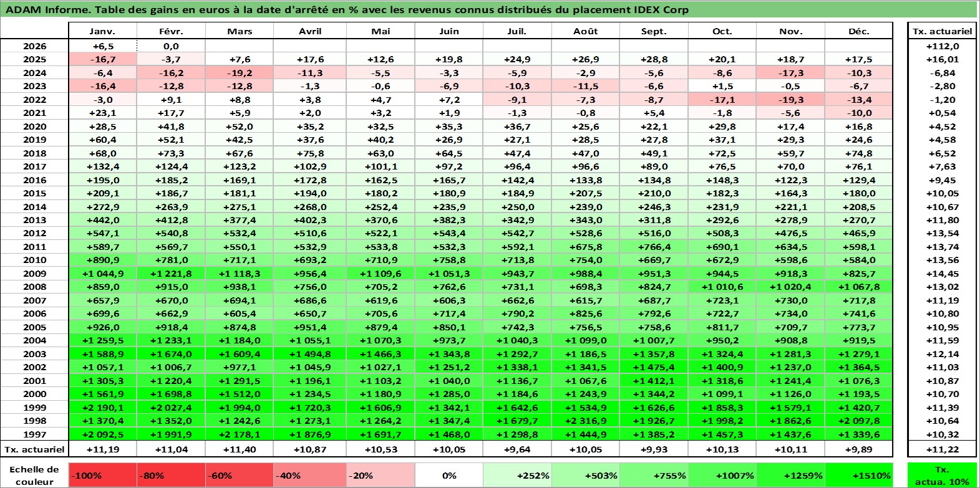Select the '+112,0' actuarial rate for 2026

tap(942, 46)
